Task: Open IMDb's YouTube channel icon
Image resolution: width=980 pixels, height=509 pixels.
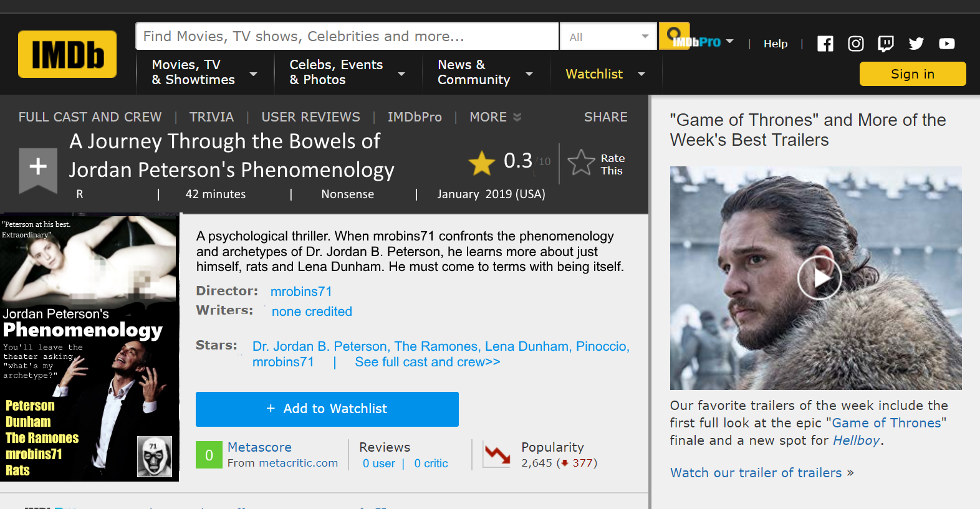Action: point(947,44)
